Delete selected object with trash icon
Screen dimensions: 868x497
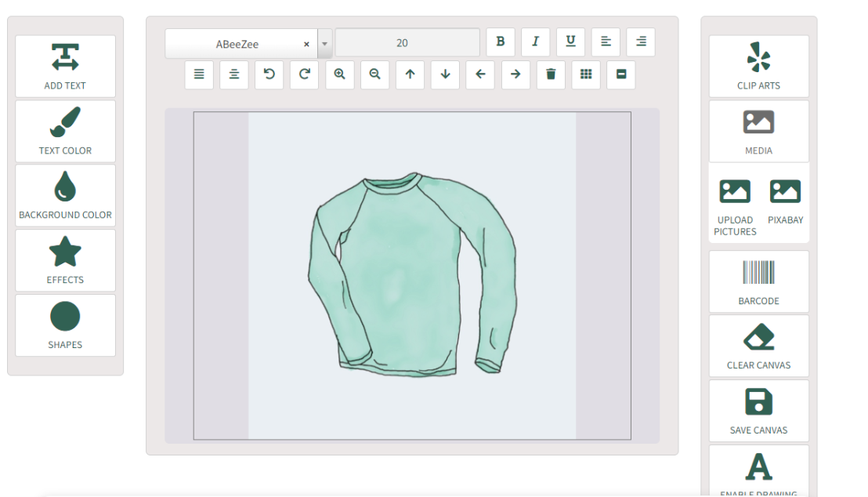(x=551, y=74)
